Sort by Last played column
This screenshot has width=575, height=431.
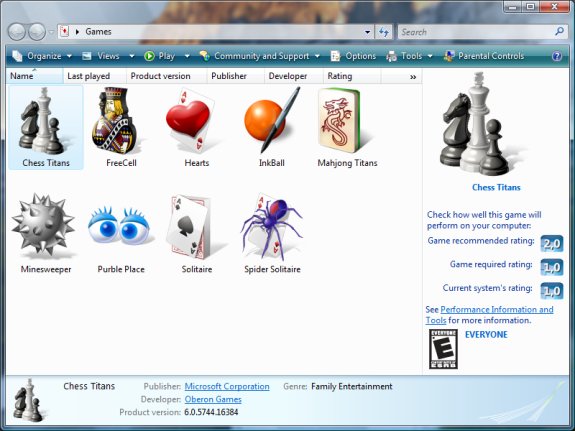(95, 76)
